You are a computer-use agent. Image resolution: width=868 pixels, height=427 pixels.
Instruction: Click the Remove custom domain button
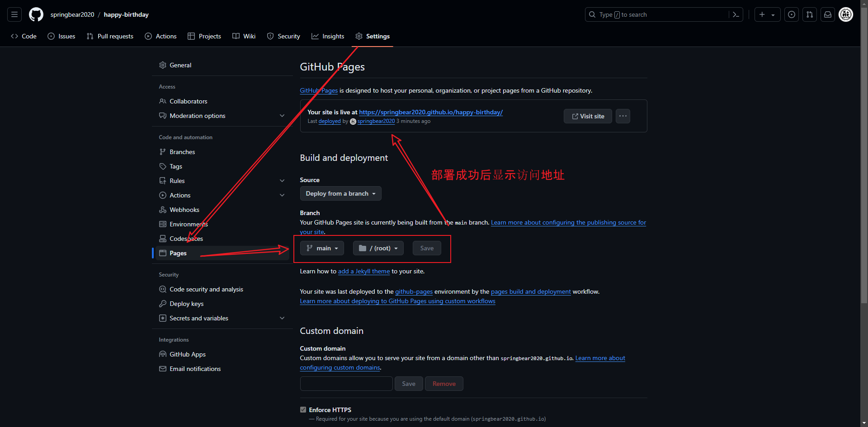click(444, 384)
